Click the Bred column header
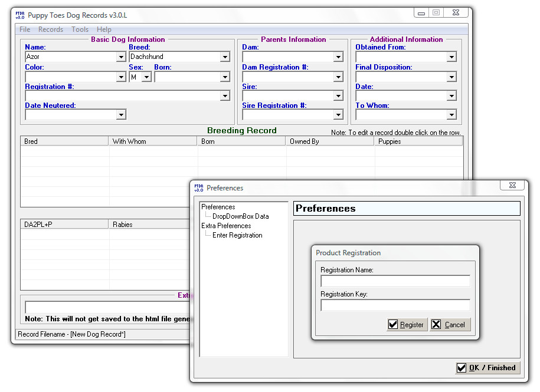 point(64,141)
